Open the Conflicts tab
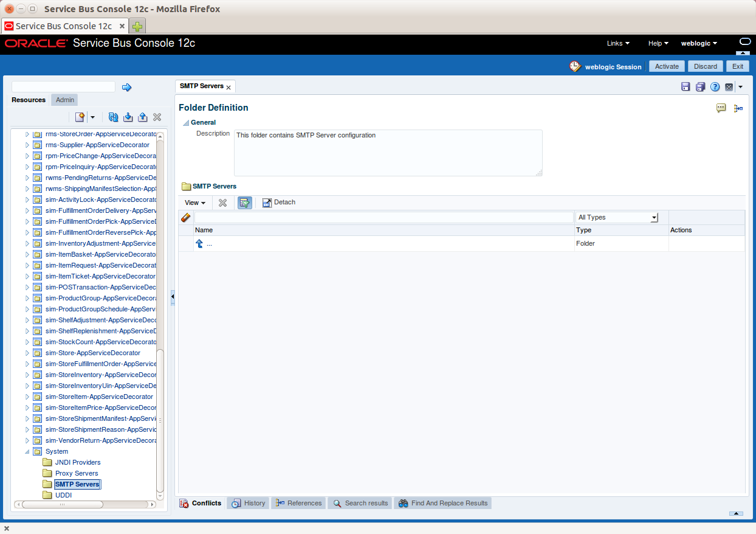 point(201,503)
